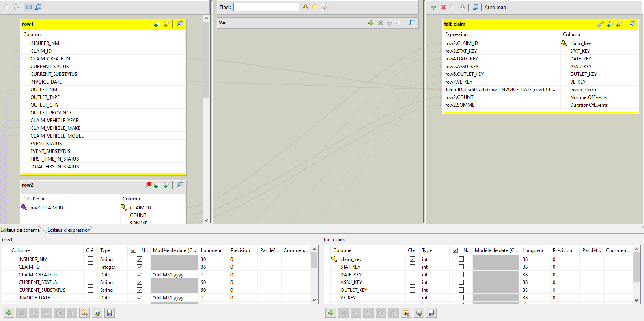The image size is (644, 321).
Task: Find previous match using the up arrow beside Find
Action: tap(315, 7)
